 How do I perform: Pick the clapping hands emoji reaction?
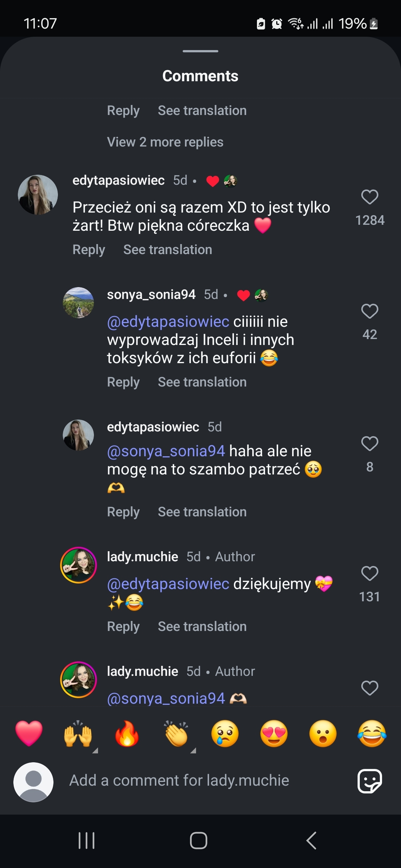coord(176,733)
